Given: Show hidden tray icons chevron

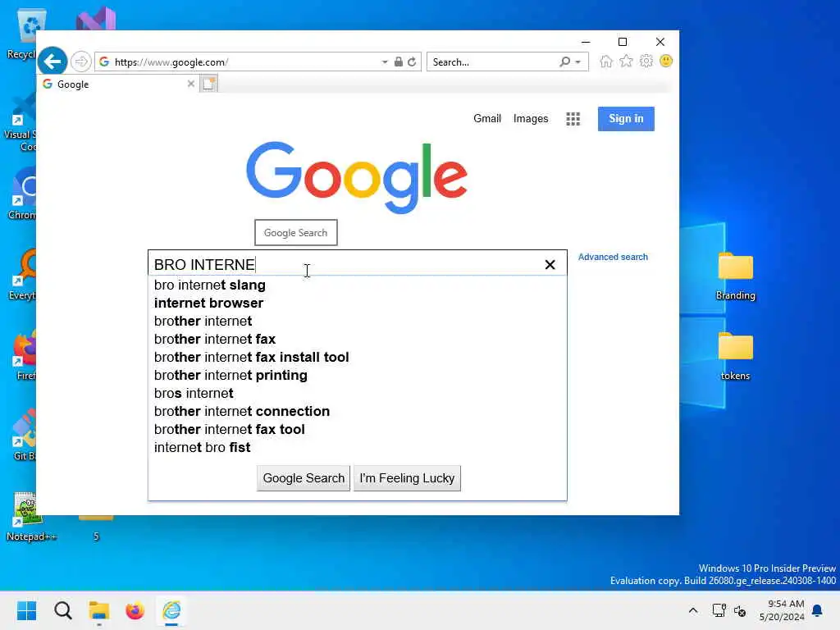Looking at the screenshot, I should (692, 610).
